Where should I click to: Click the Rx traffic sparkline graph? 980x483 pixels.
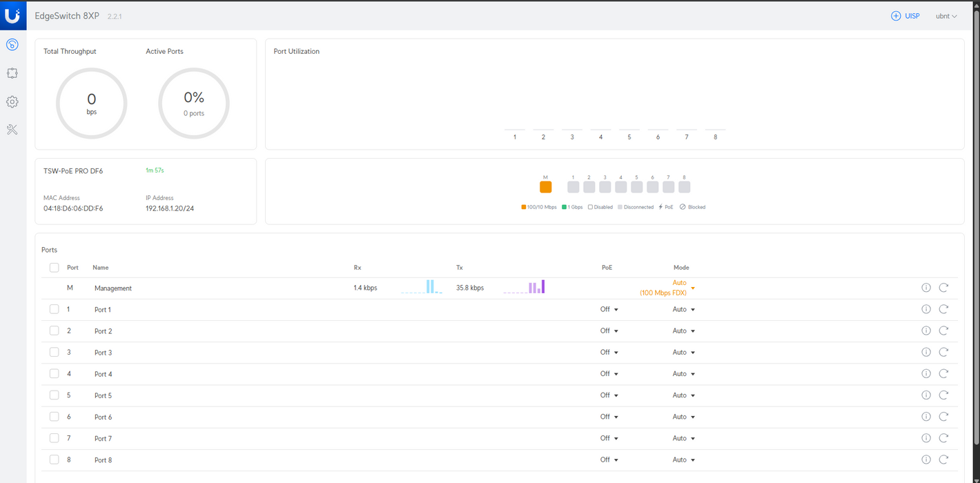422,287
